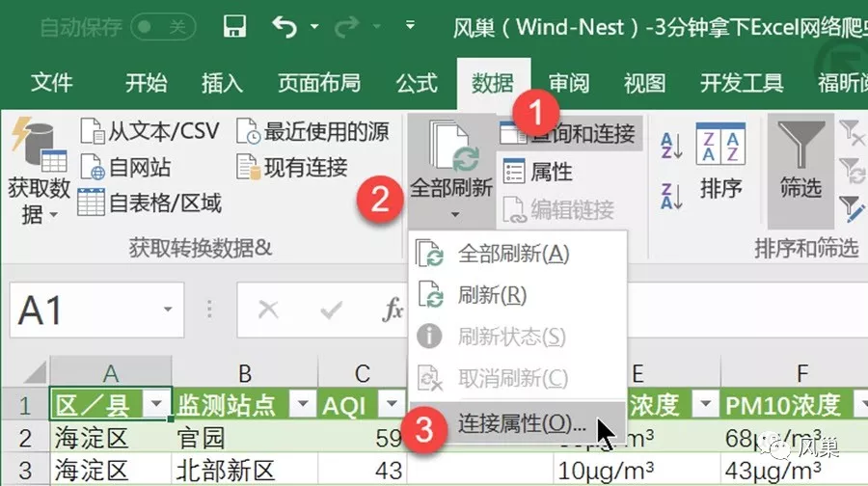Select 刷新状态(S) menu entry

point(518,336)
